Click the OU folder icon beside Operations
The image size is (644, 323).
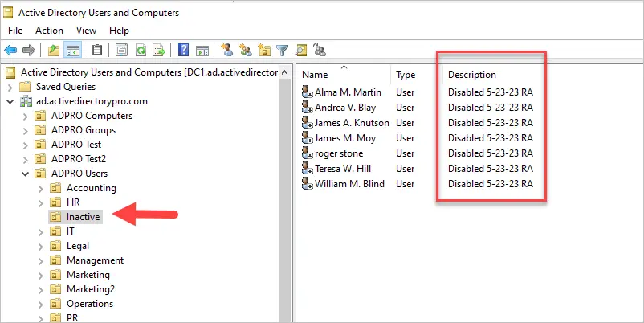point(55,304)
